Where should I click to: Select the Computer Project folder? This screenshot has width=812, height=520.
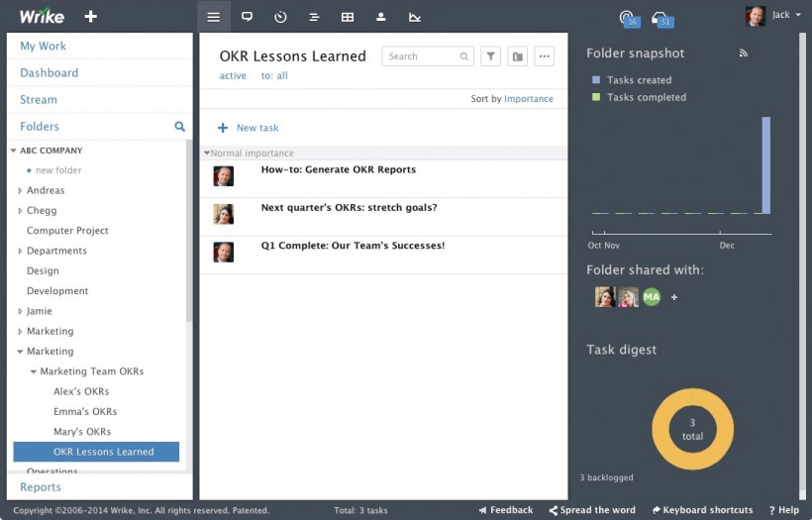67,231
